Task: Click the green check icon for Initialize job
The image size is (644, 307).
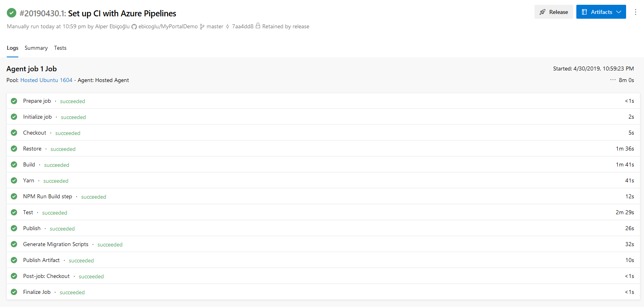Action: [x=14, y=117]
